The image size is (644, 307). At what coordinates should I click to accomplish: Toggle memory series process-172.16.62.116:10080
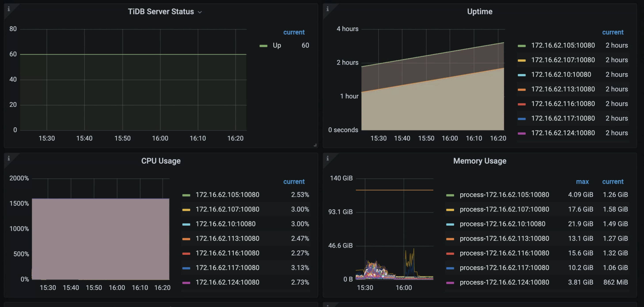coord(504,253)
